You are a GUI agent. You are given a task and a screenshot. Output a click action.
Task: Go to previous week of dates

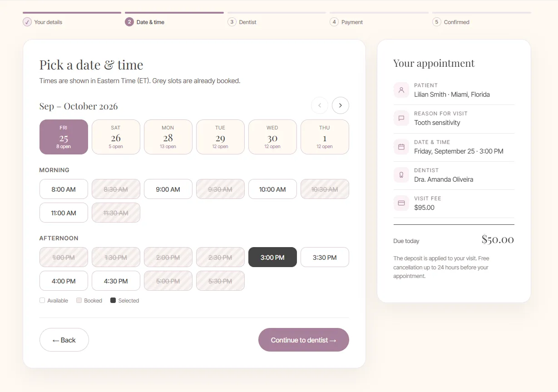pos(320,105)
